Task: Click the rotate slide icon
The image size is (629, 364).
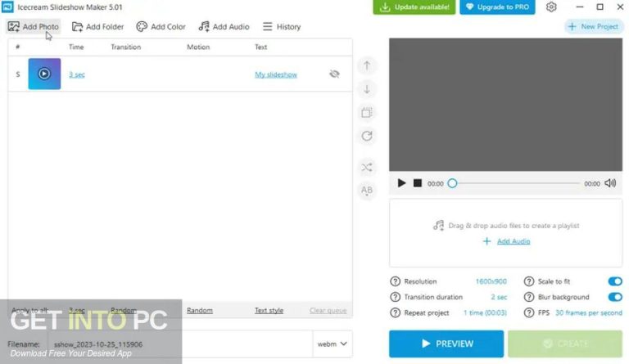Action: 367,136
